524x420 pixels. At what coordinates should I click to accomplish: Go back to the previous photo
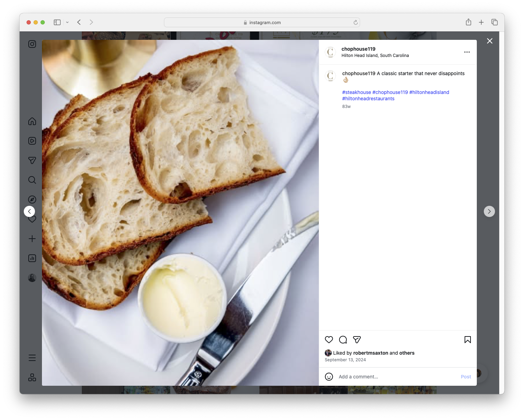point(29,211)
